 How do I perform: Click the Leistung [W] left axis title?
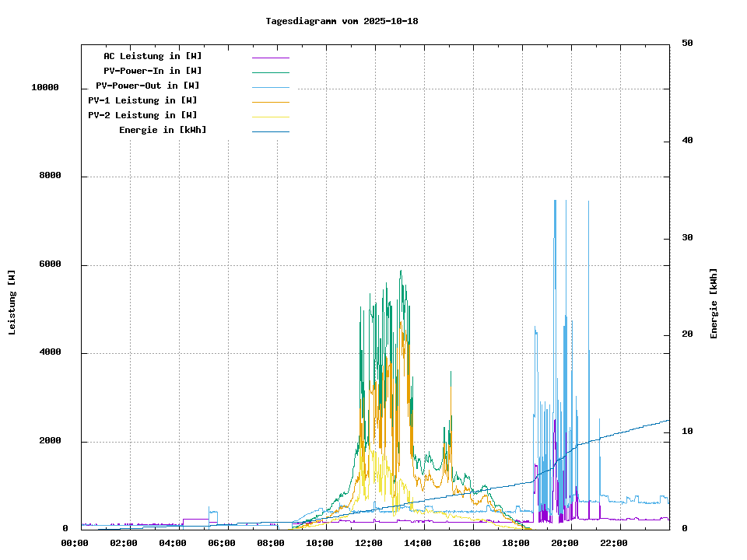(x=12, y=303)
